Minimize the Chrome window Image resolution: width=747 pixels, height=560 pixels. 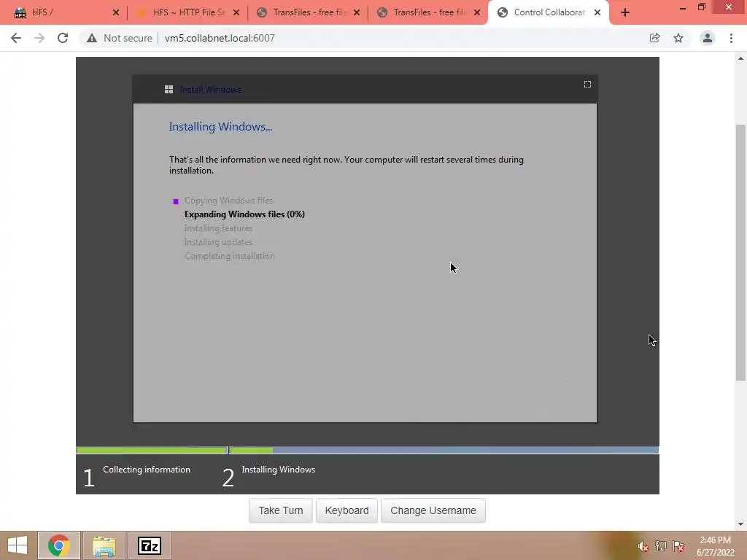point(683,7)
